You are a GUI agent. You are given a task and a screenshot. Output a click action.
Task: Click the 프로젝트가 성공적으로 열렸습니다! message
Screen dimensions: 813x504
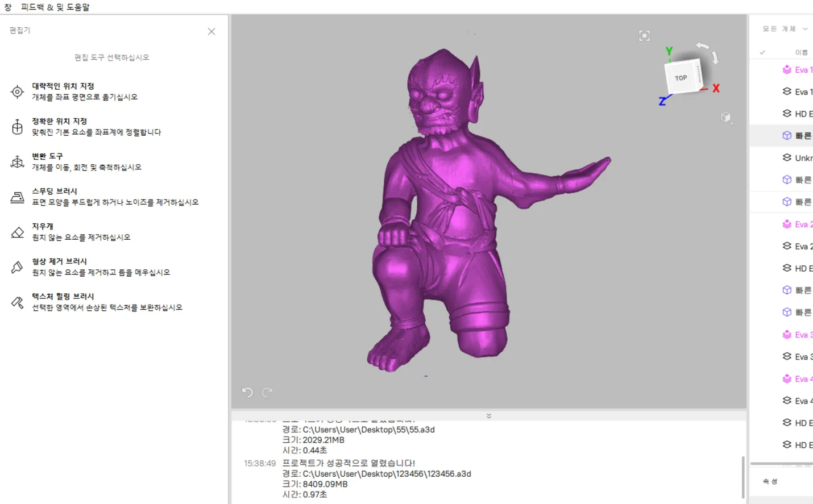(x=349, y=463)
